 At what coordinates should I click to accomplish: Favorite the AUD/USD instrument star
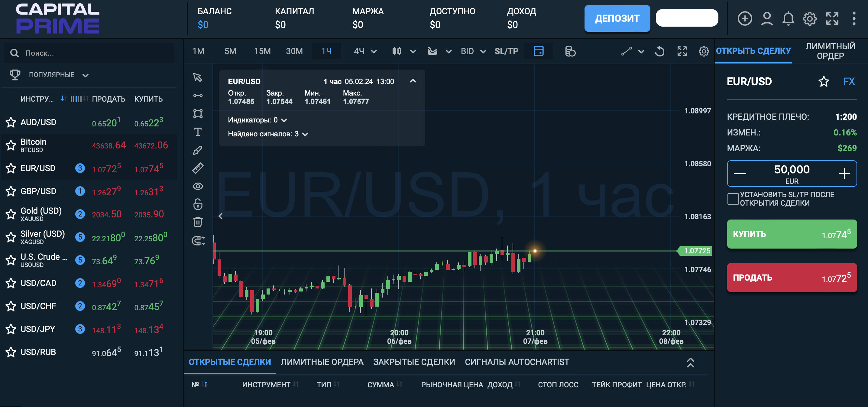[11, 122]
